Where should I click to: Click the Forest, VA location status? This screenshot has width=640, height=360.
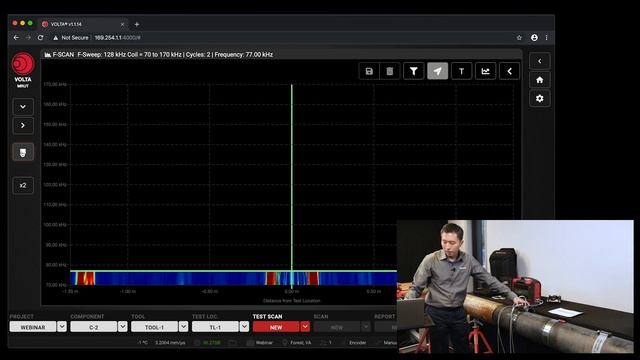click(297, 342)
